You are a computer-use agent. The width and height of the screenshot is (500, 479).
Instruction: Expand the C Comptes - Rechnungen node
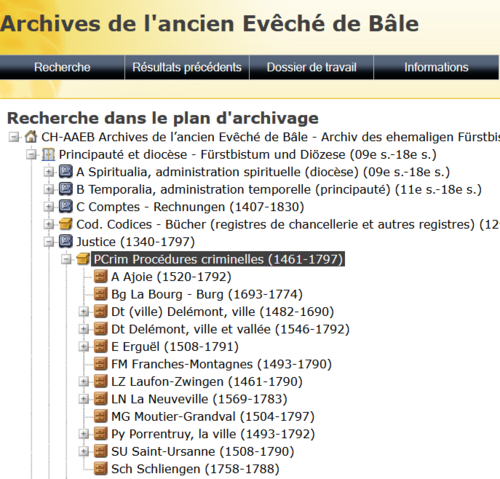coord(49,207)
